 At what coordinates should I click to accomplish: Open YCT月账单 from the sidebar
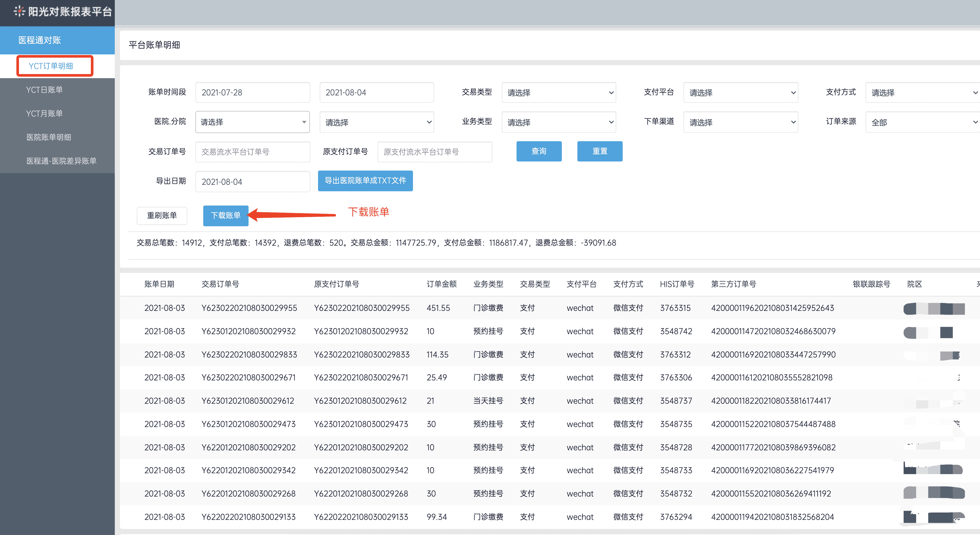pyautogui.click(x=44, y=113)
